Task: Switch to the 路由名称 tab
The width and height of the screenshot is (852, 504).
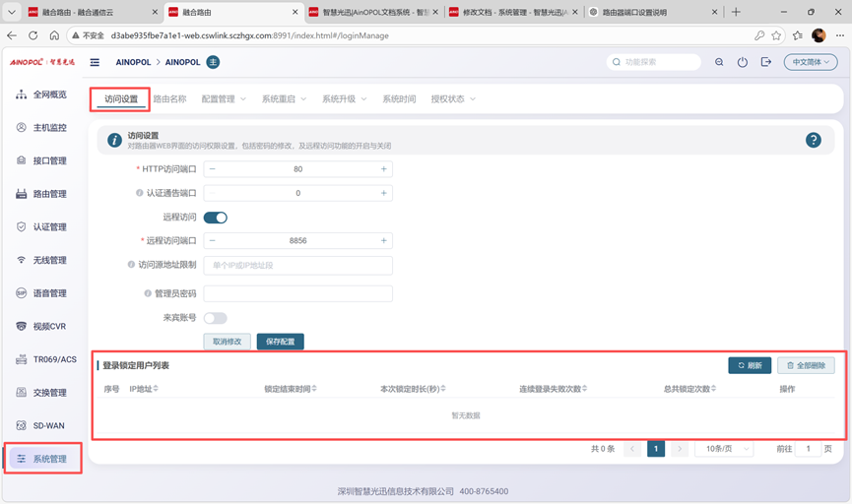Action: click(169, 99)
